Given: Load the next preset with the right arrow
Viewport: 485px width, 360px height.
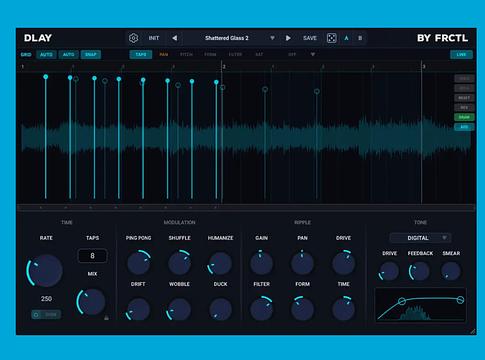Looking at the screenshot, I should click(288, 38).
